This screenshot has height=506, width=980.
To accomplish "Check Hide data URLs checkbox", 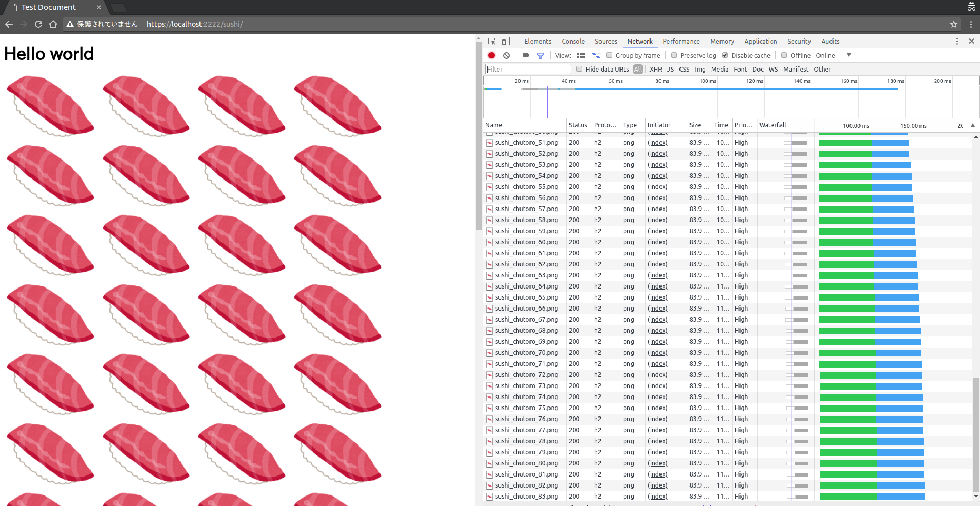I will (579, 69).
